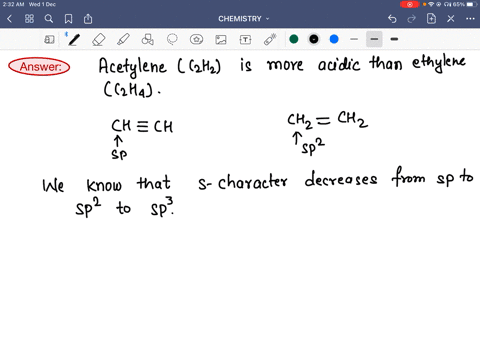
Task: Bookmark the current page
Action: (68, 19)
